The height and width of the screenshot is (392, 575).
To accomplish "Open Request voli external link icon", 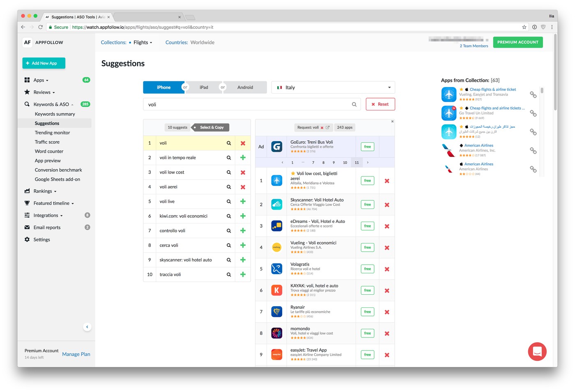I will [328, 128].
